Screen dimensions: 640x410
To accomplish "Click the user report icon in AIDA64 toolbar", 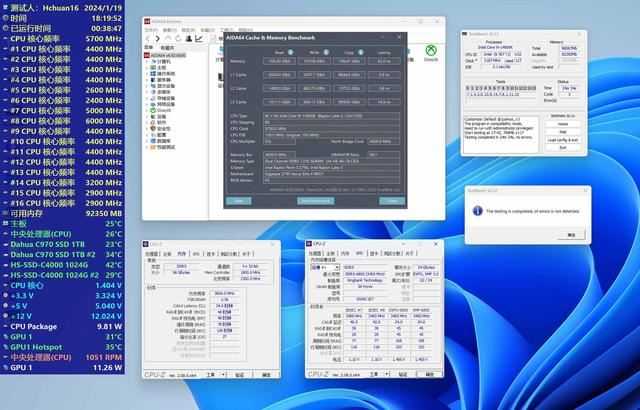I will click(x=189, y=39).
